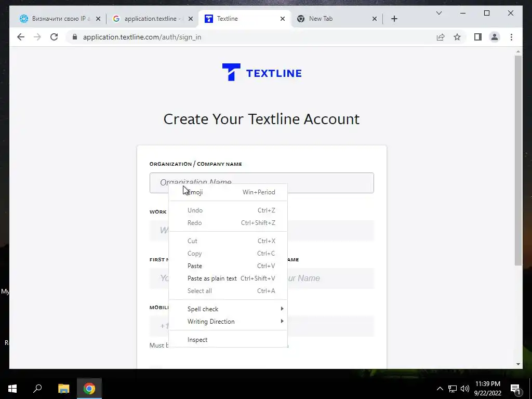Screen dimensions: 532x399
Task: Open the Windows Start menu
Action: point(12,389)
